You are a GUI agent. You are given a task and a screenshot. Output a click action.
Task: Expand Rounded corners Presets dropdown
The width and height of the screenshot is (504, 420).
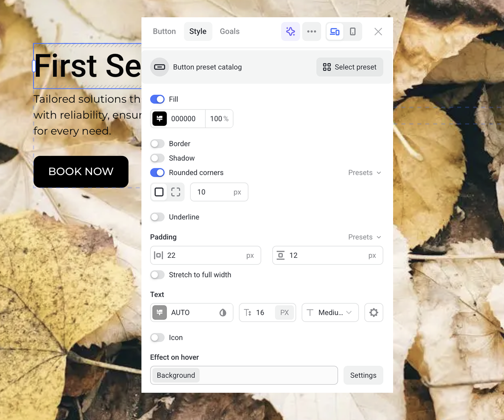(365, 173)
